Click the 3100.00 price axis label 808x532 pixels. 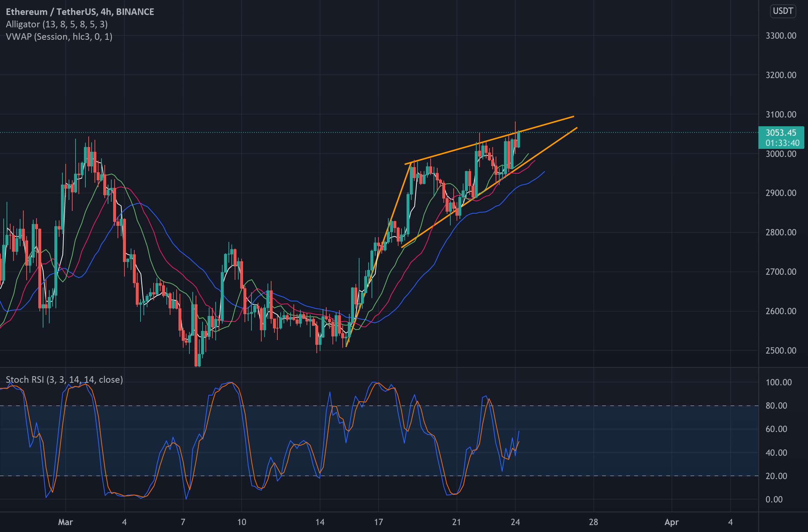(x=781, y=115)
